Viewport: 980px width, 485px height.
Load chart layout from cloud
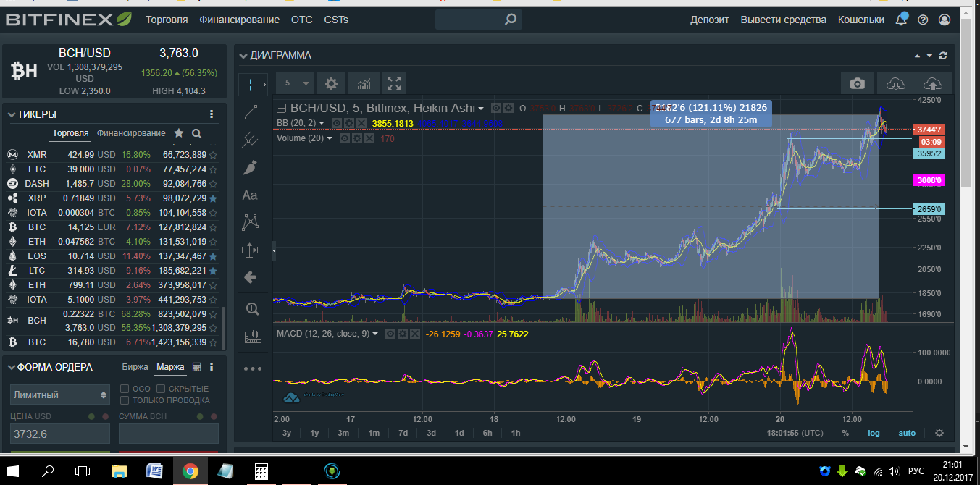[x=896, y=83]
